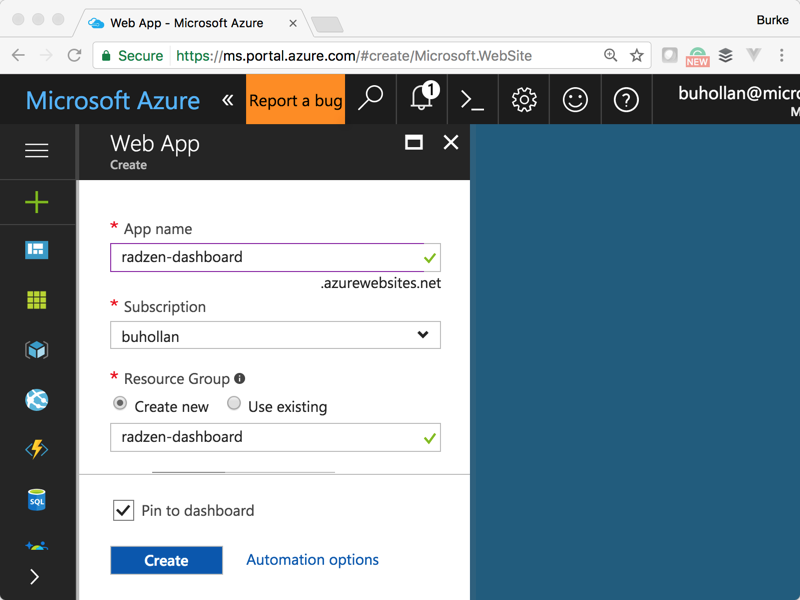The height and width of the screenshot is (600, 800).
Task: Click the Secure lock indicator
Action: pos(132,55)
